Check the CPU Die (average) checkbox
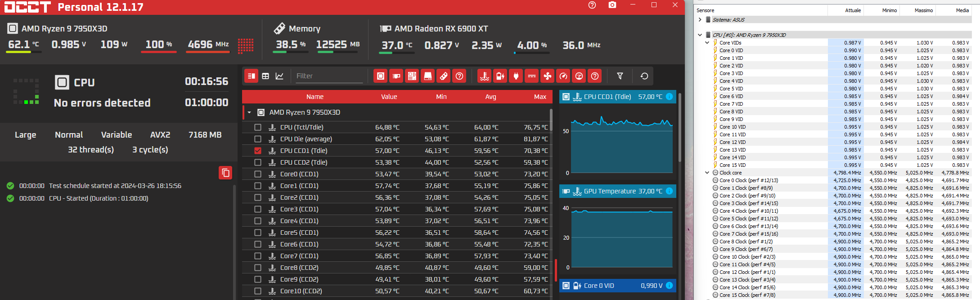Viewport: 980px width, 300px height. (x=258, y=139)
